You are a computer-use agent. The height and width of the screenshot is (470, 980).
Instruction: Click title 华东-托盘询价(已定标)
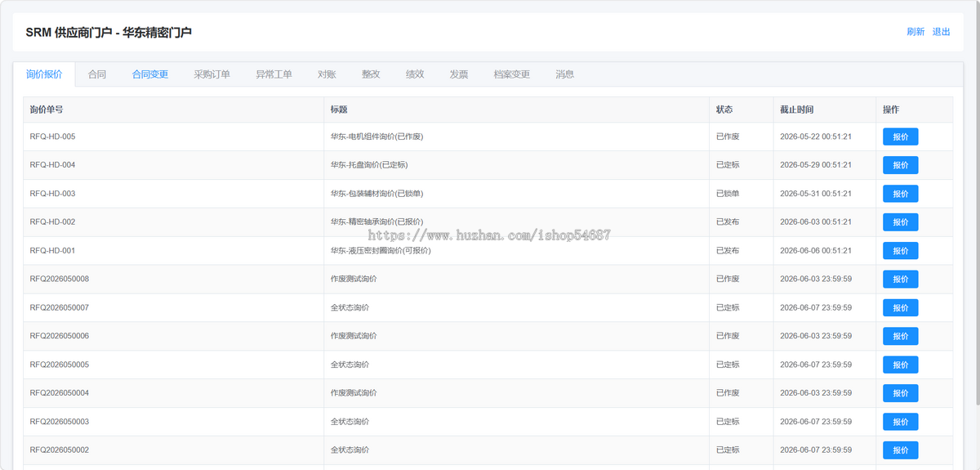[369, 165]
